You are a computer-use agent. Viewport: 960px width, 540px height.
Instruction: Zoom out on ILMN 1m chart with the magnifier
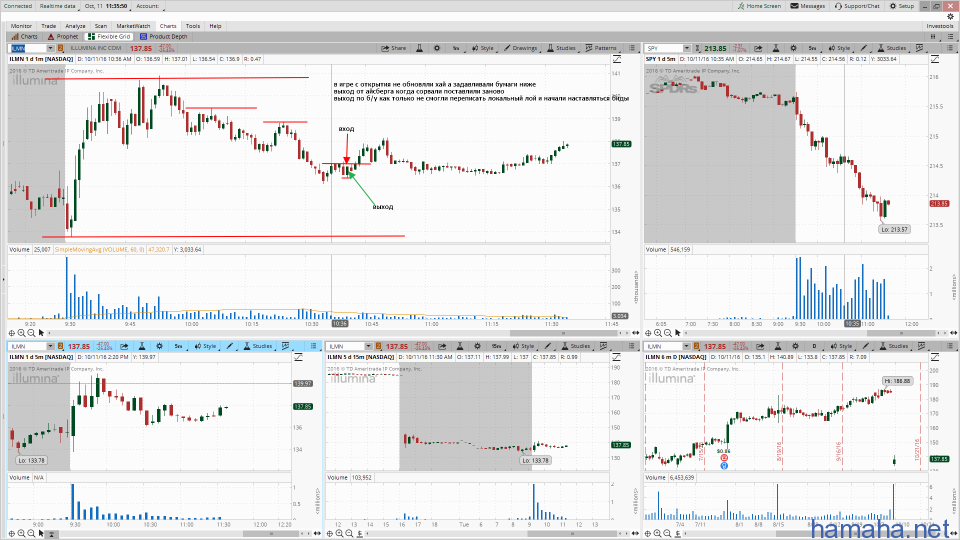pyautogui.click(x=31, y=333)
